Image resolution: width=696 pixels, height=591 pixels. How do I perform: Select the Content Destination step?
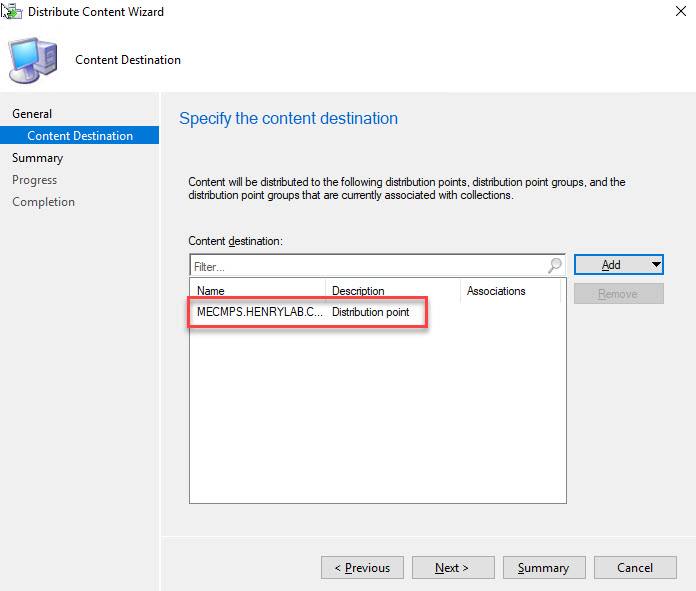click(80, 136)
